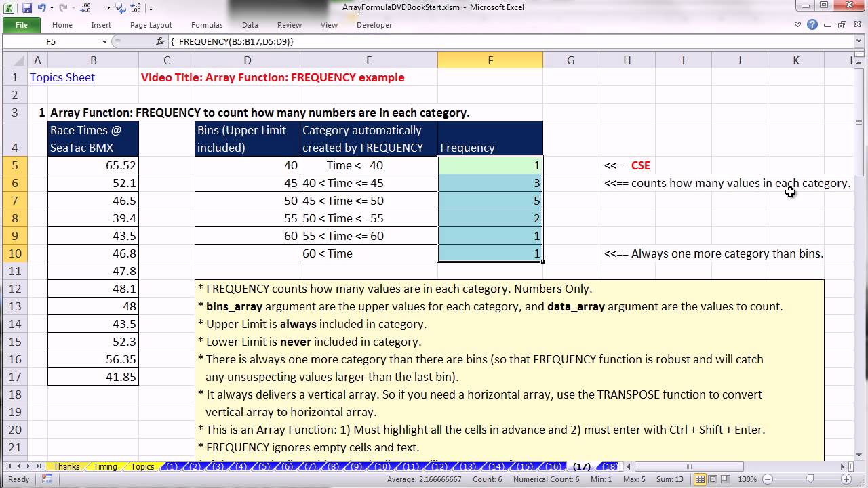Go to last sheet tab navigation arrow
The height and width of the screenshot is (488, 868).
tap(38, 466)
